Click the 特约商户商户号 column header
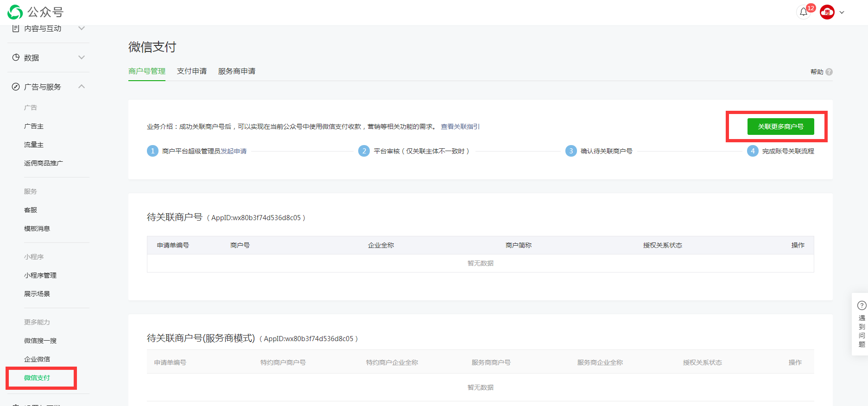The width and height of the screenshot is (868, 406). (x=283, y=362)
